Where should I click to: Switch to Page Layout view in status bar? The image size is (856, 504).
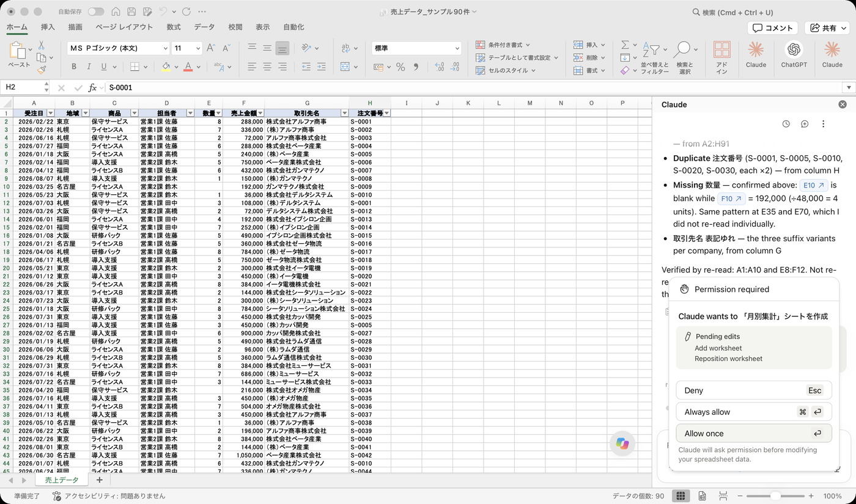coord(703,496)
